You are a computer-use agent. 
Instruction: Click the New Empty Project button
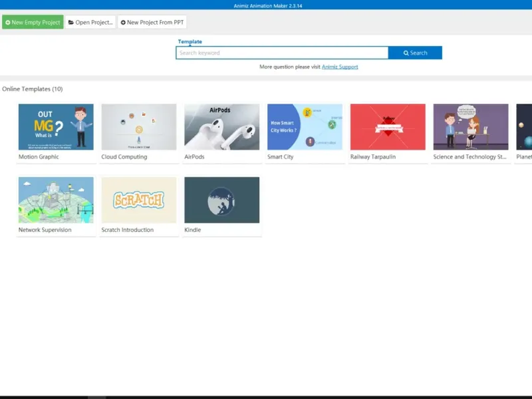[33, 22]
